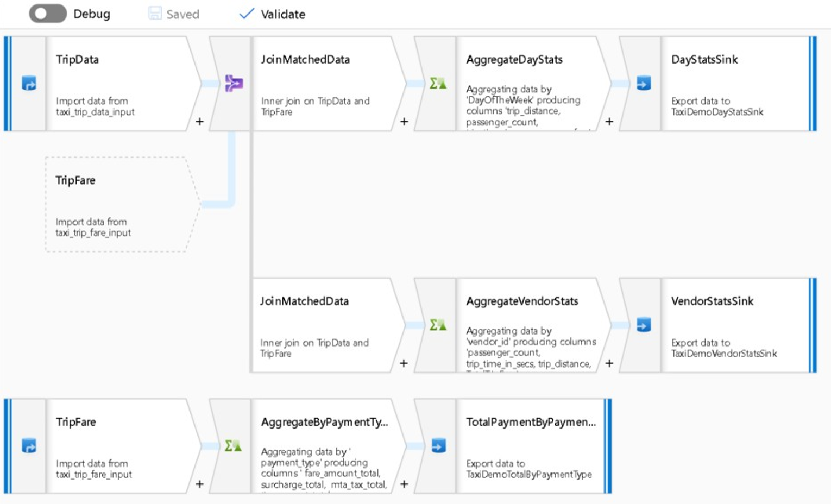Click the join transformation icon after TripData
Image resolution: width=831 pixels, height=504 pixels.
tap(234, 83)
